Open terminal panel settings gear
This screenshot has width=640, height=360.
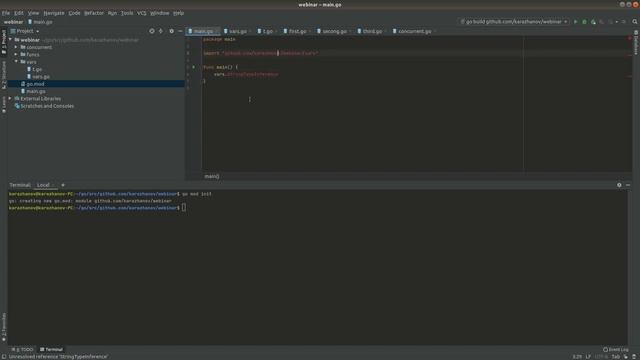(x=619, y=185)
